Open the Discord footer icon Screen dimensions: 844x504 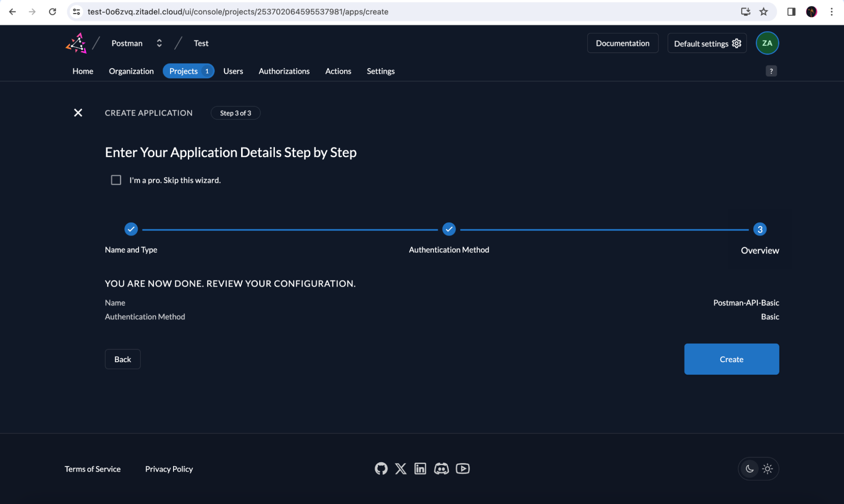click(441, 469)
